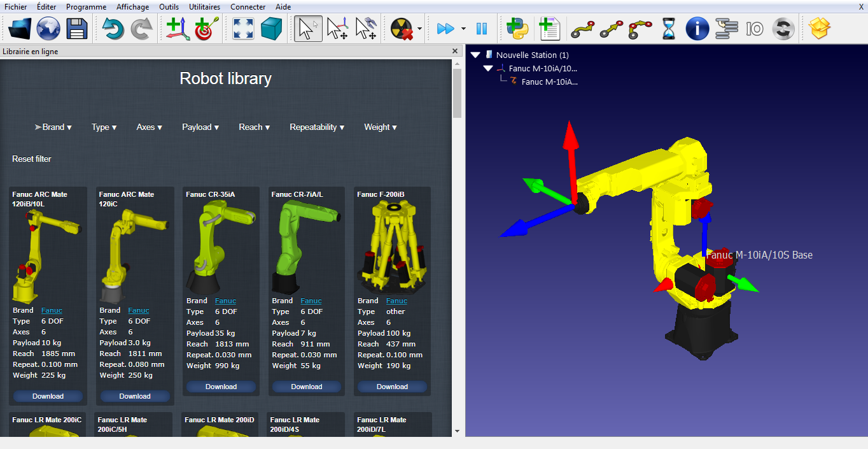Image resolution: width=868 pixels, height=449 pixels.
Task: Select the Fanuc M-10iA robot child tree item
Action: click(549, 82)
